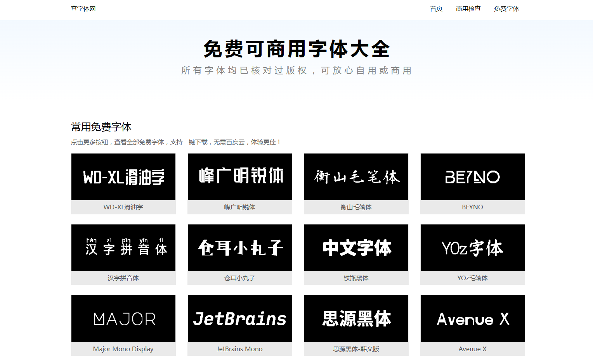Click the 峰广明锐体 caption label
Image resolution: width=593 pixels, height=364 pixels.
pyautogui.click(x=240, y=207)
